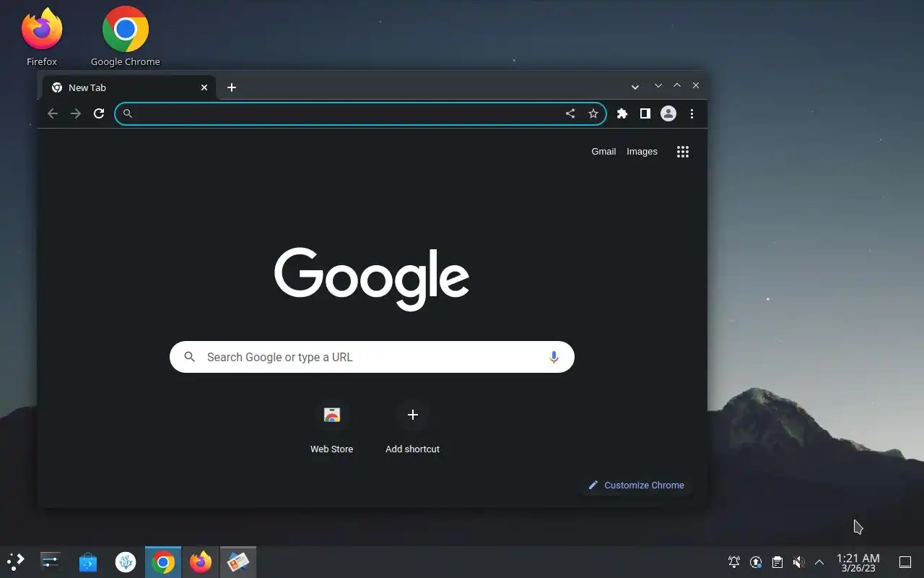Viewport: 924px width, 578px height.
Task: Maximize the Chrome window
Action: pyautogui.click(x=677, y=85)
